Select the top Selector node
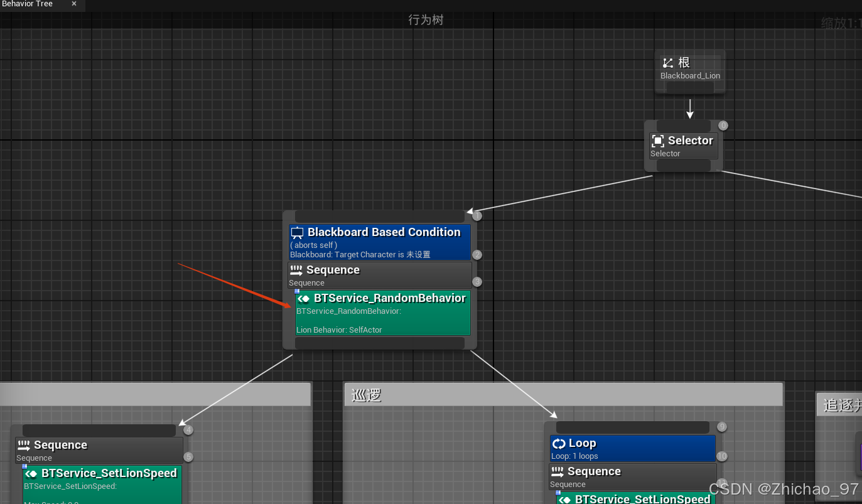862x504 pixels. point(684,146)
